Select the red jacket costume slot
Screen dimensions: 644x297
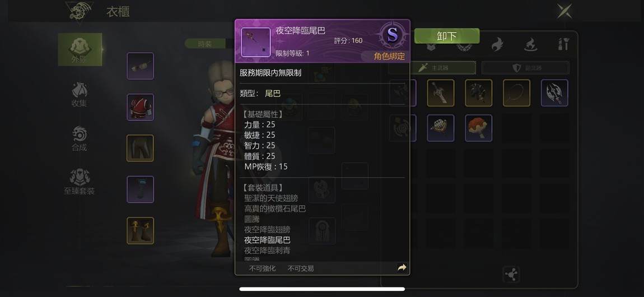click(x=140, y=107)
